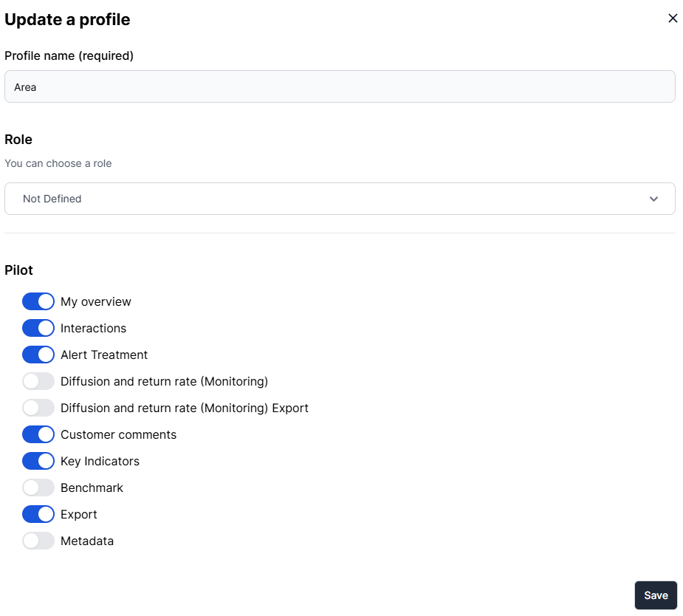
Task: Open the Role dropdown showing Not Defined
Action: point(340,199)
